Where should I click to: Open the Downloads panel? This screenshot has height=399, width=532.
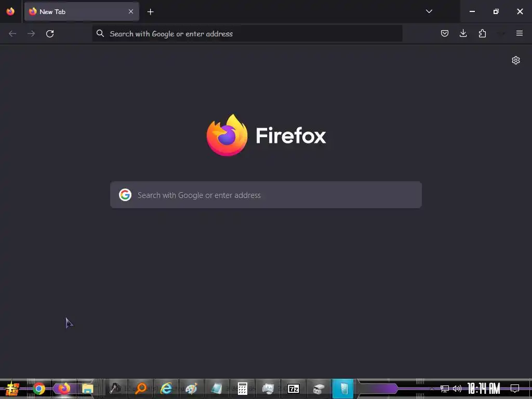(463, 33)
